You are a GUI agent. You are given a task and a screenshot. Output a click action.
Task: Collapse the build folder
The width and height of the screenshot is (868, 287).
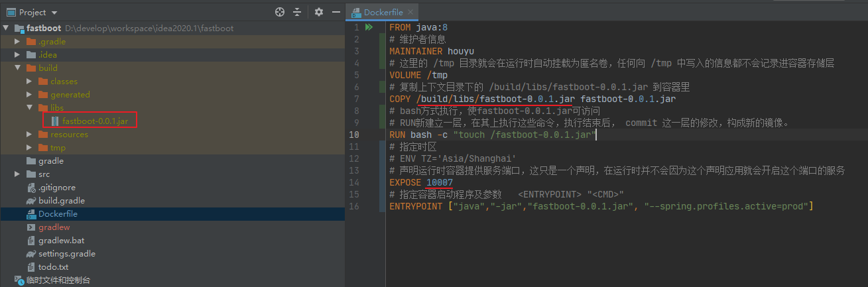pos(17,68)
